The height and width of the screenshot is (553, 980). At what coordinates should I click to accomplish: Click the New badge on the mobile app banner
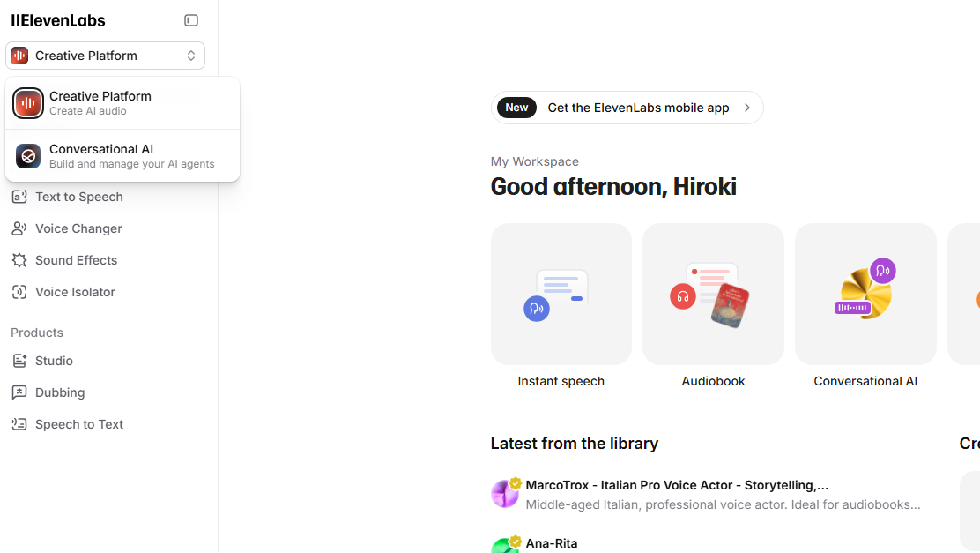tap(516, 108)
